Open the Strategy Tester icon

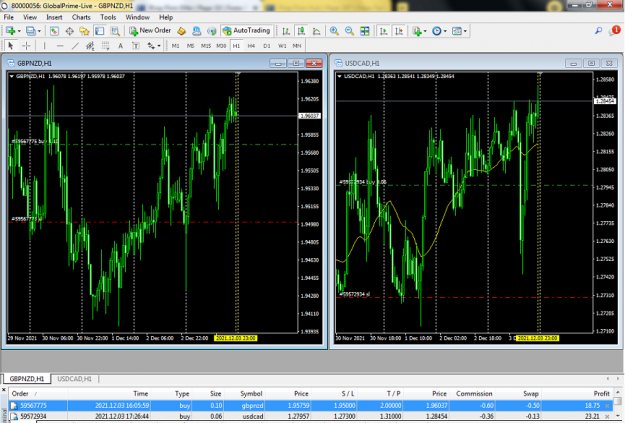(x=115, y=31)
